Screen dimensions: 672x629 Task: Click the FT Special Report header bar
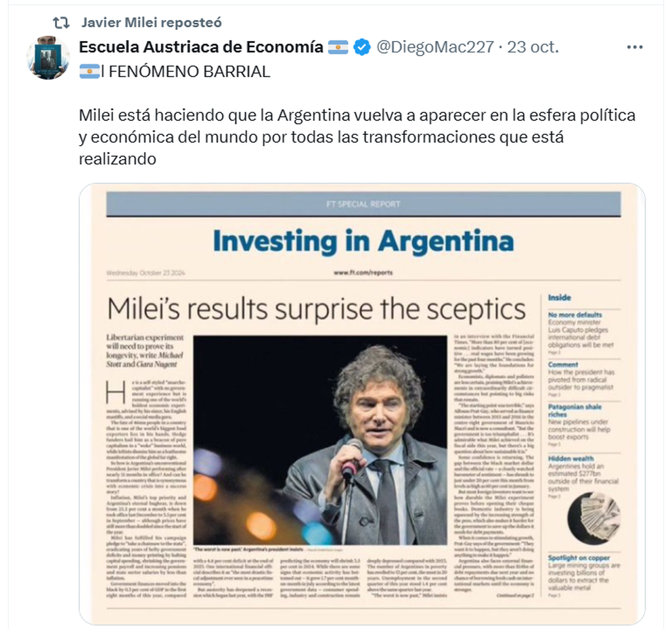pyautogui.click(x=363, y=204)
